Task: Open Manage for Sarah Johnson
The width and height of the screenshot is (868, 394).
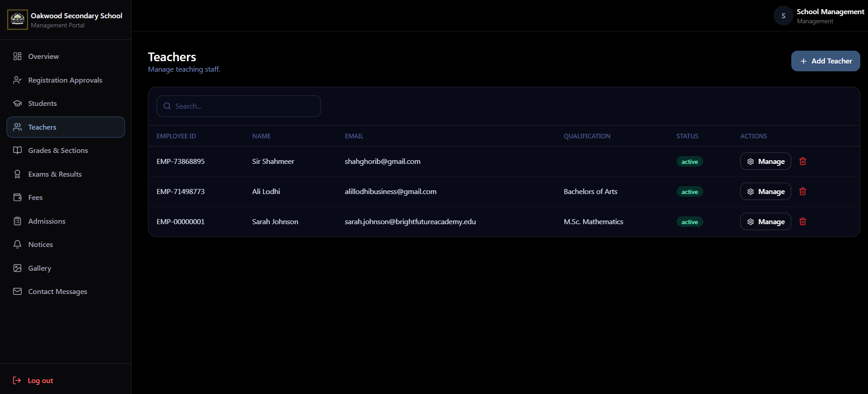Action: click(x=765, y=221)
